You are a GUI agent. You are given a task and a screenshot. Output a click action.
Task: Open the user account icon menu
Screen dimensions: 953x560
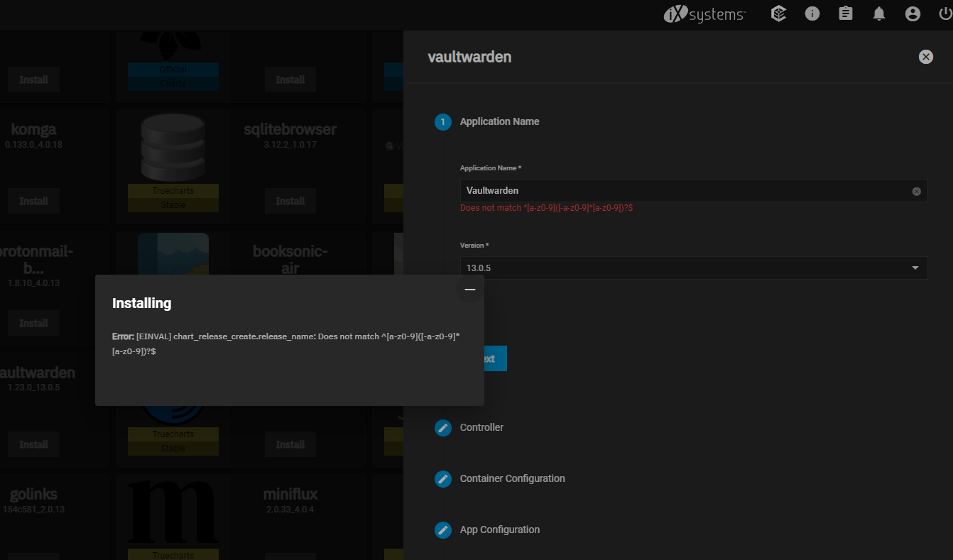pos(913,13)
